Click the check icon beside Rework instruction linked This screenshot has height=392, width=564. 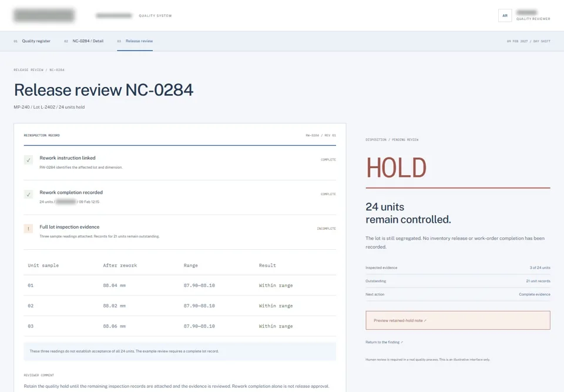pyautogui.click(x=28, y=160)
